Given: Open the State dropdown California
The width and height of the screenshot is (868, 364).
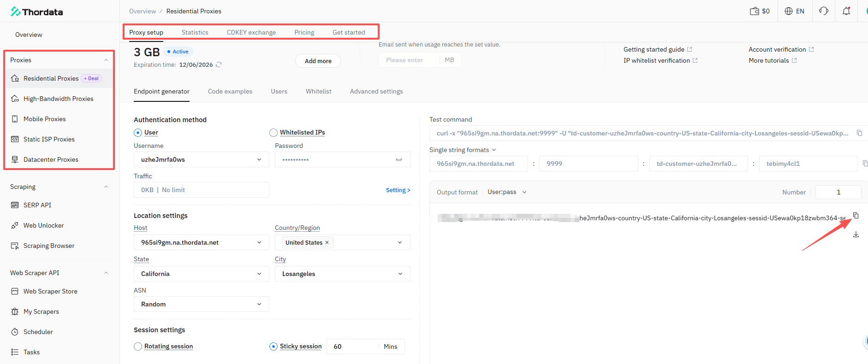Looking at the screenshot, I should click(202, 274).
